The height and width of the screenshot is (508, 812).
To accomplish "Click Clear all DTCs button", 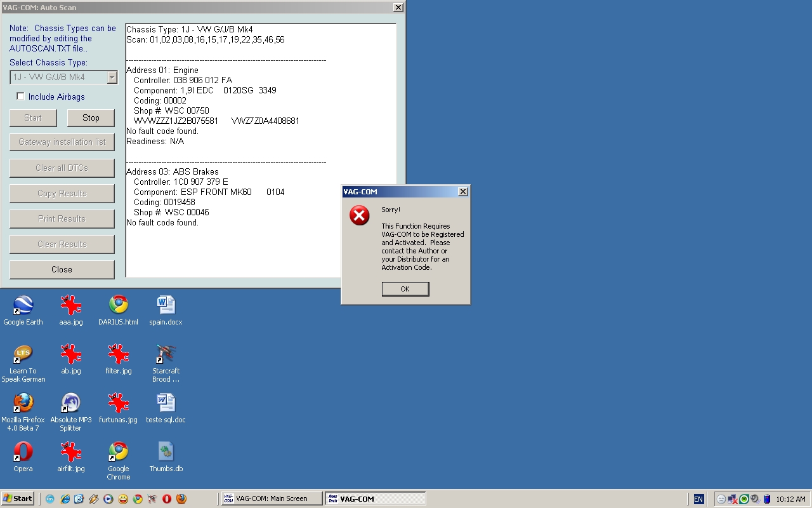I will 62,168.
